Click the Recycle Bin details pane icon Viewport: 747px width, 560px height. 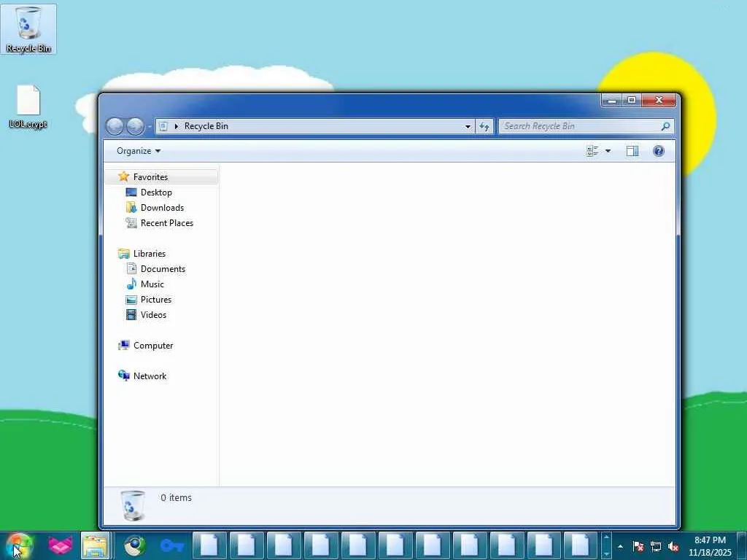coord(133,506)
